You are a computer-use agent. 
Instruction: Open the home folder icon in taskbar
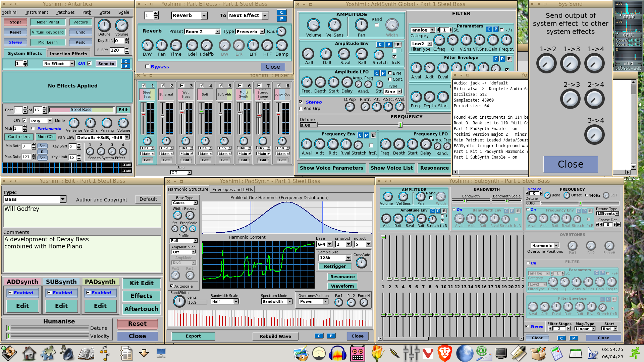(x=29, y=353)
